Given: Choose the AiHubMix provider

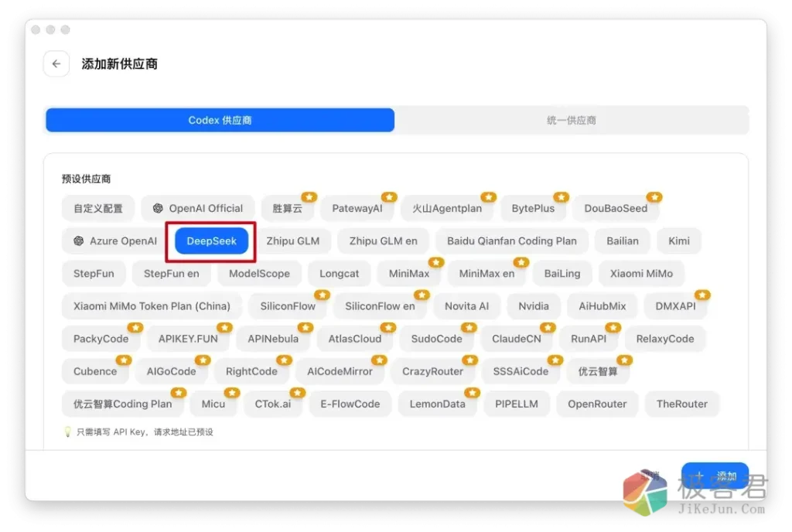Looking at the screenshot, I should [602, 306].
